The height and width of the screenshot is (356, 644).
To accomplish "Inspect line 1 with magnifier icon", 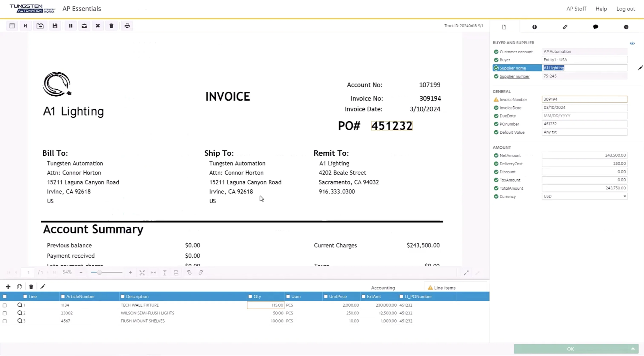I will click(x=20, y=305).
